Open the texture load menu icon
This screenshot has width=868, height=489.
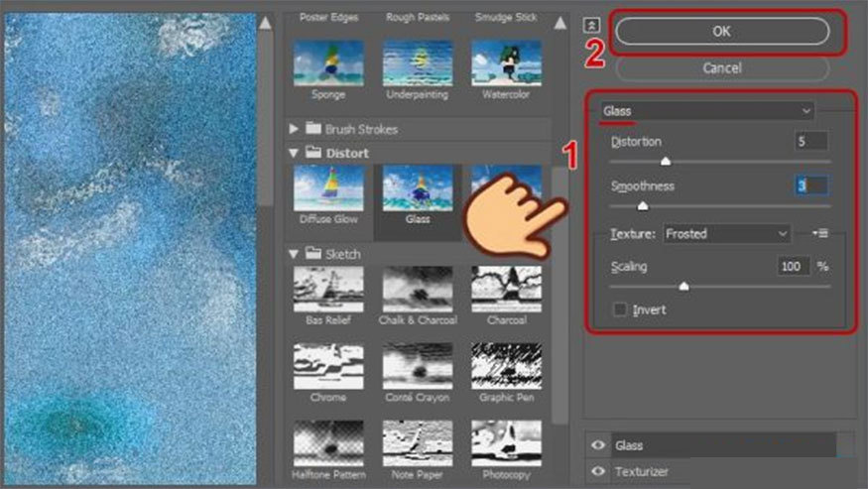(x=819, y=234)
